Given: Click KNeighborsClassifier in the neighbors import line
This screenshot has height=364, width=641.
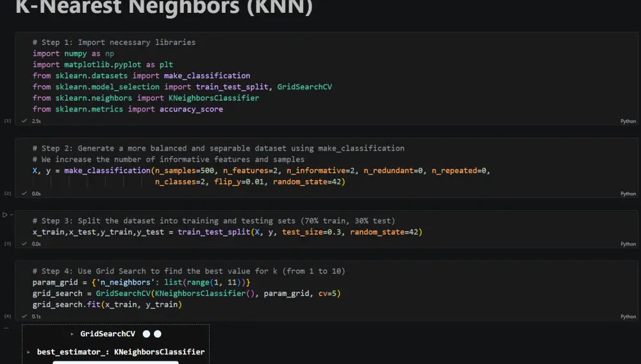Looking at the screenshot, I should (214, 98).
